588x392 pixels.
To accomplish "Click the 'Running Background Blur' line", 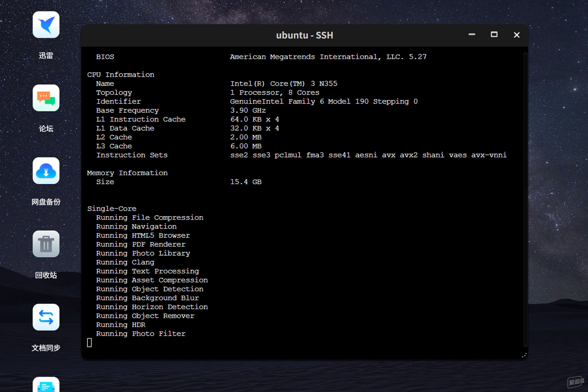I will pyautogui.click(x=148, y=298).
